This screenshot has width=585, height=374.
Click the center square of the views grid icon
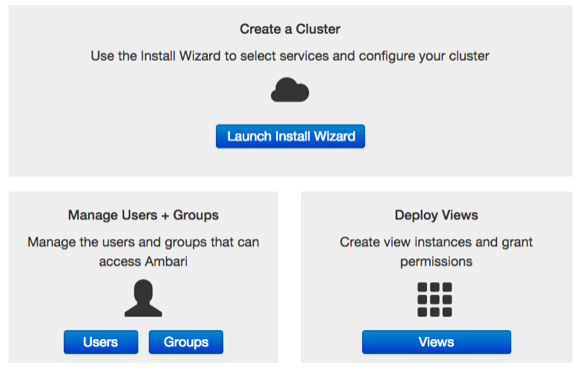click(435, 299)
